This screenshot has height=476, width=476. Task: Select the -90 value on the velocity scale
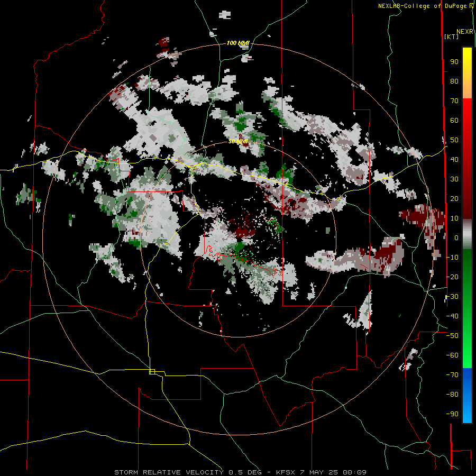click(452, 414)
